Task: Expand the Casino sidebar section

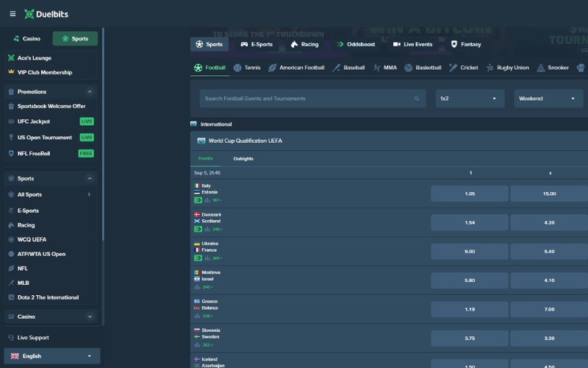Action: [x=90, y=316]
